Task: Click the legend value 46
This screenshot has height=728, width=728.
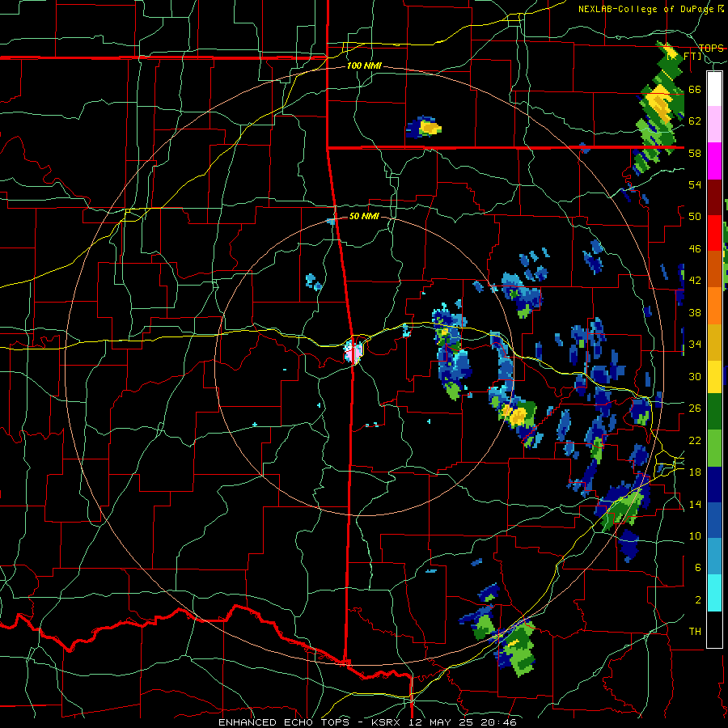Action: pyautogui.click(x=695, y=249)
